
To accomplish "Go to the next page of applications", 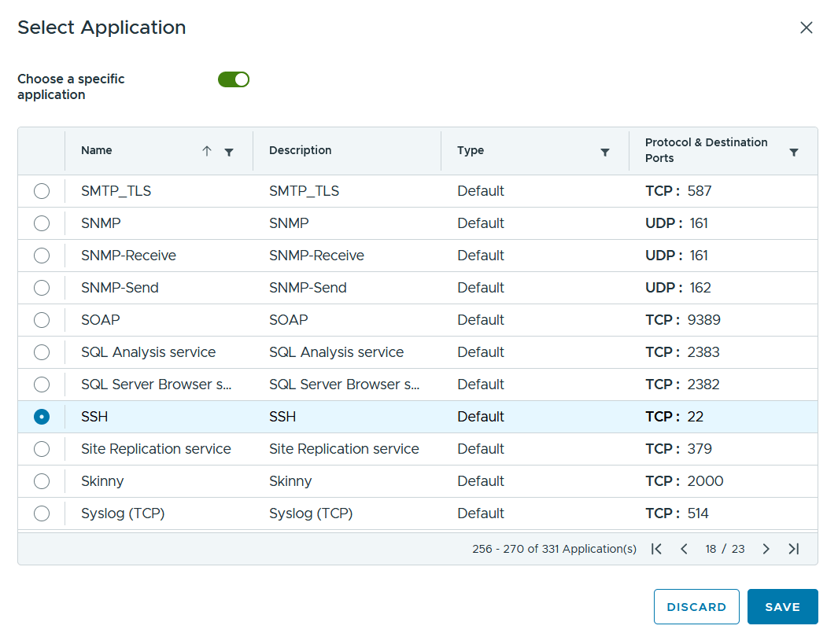I will click(x=766, y=549).
